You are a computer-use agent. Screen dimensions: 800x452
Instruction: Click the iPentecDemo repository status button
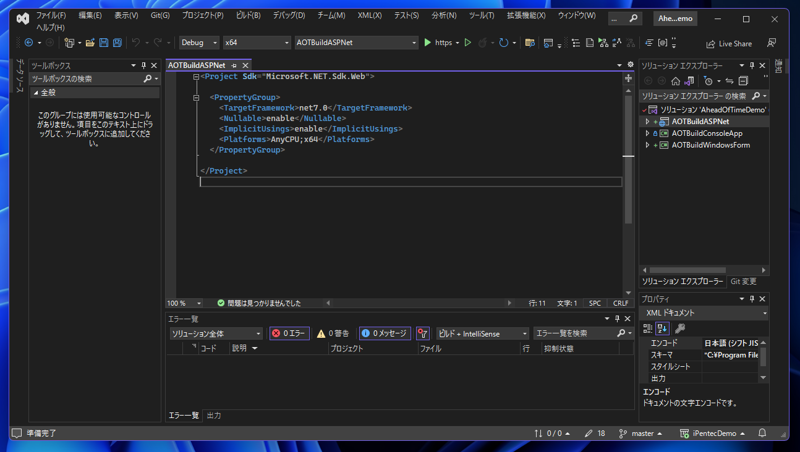tap(712, 434)
